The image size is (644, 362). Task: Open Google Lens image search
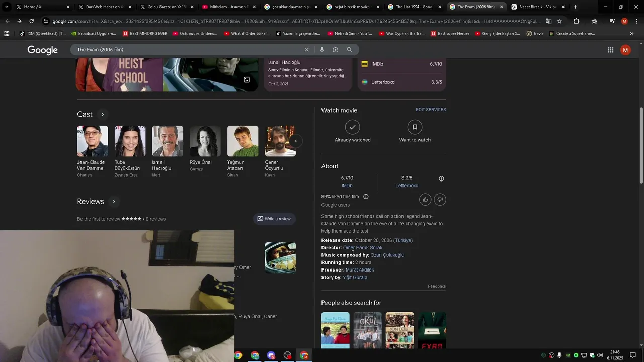click(x=335, y=50)
